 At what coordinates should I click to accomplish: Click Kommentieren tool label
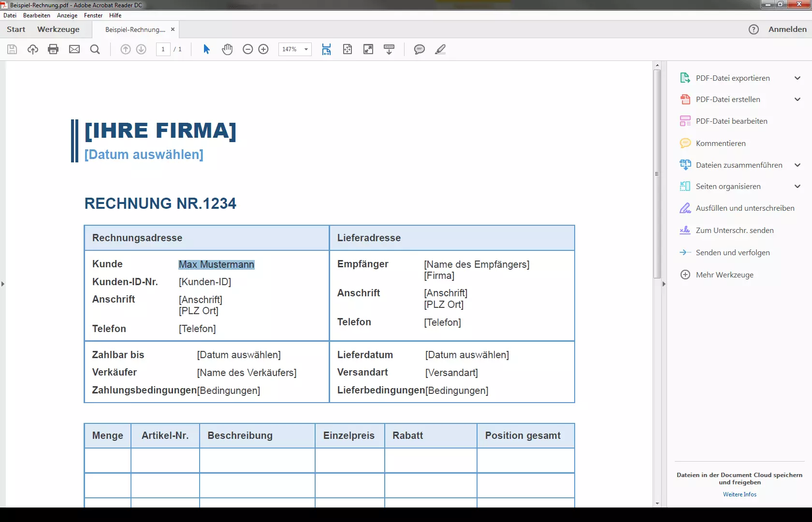[x=721, y=144]
